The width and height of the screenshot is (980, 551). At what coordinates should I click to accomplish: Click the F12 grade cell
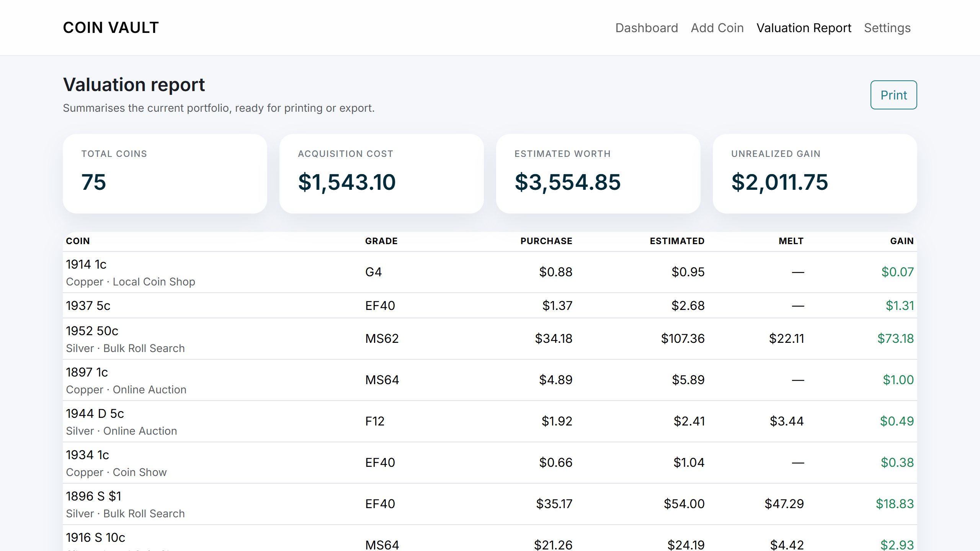tap(375, 421)
